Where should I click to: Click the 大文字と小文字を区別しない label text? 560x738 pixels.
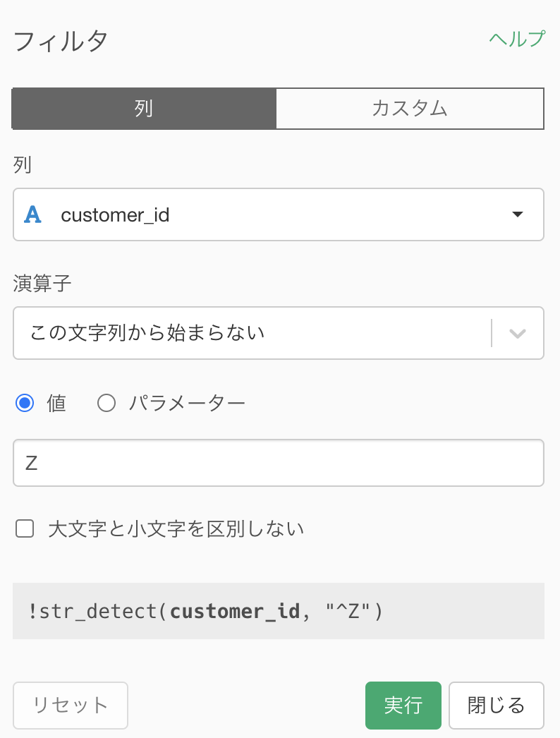tap(176, 529)
